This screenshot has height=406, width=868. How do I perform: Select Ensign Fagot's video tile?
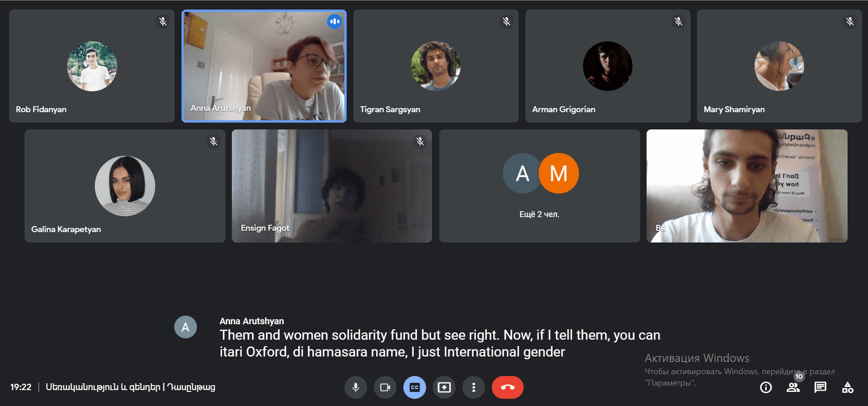(332, 186)
